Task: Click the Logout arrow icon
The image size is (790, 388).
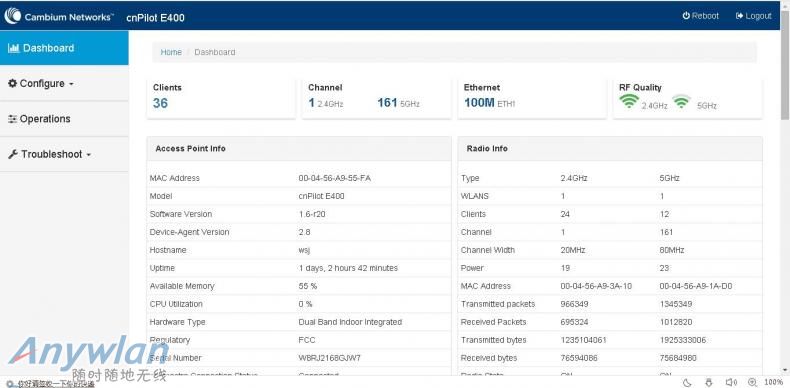Action: tap(740, 16)
